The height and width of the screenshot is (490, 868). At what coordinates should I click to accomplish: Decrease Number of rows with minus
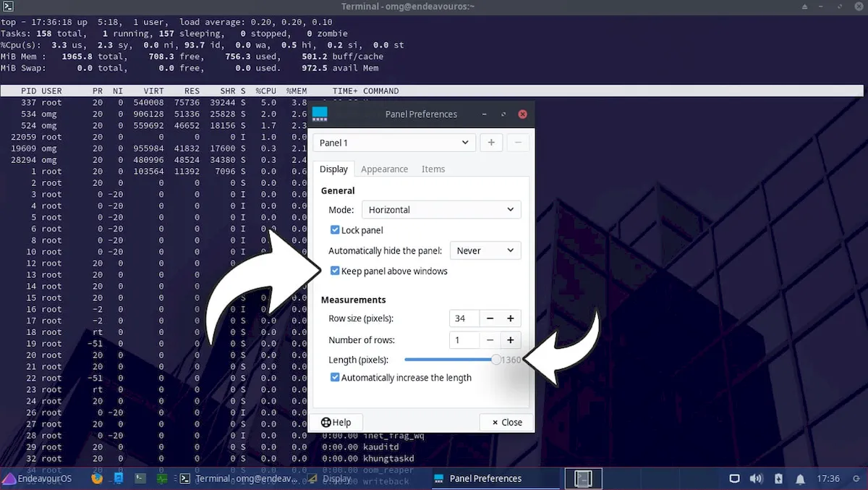tap(490, 339)
